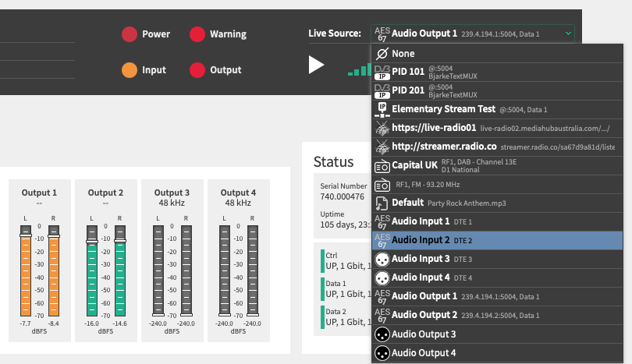This screenshot has height=364, width=632.
Task: Click the Audio Output 4 connector icon
Action: click(382, 352)
